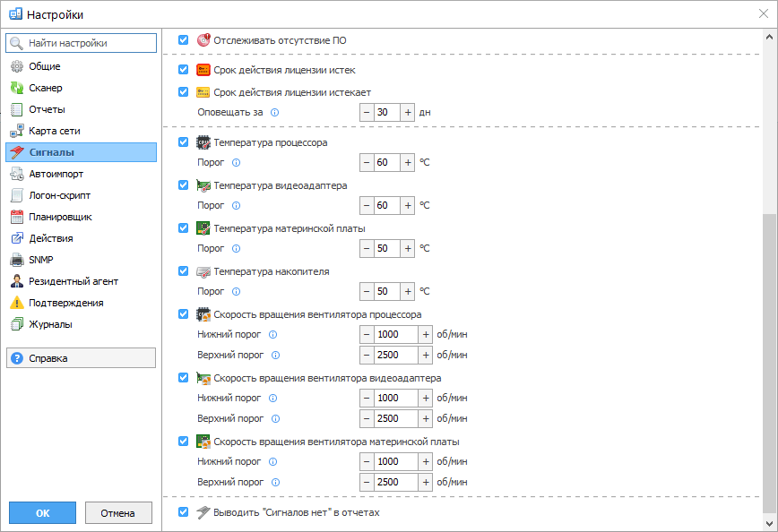Uncheck Температура процессора checkbox
This screenshot has height=532, width=778.
(x=184, y=142)
